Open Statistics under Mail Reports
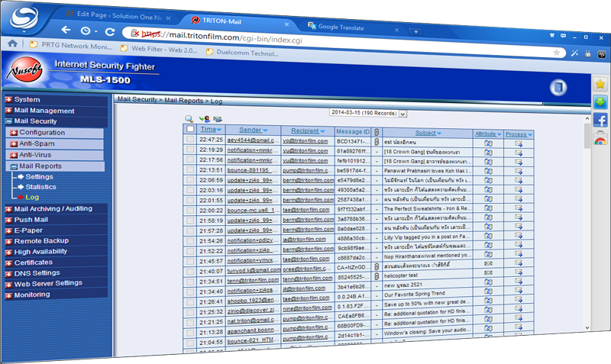 point(40,187)
